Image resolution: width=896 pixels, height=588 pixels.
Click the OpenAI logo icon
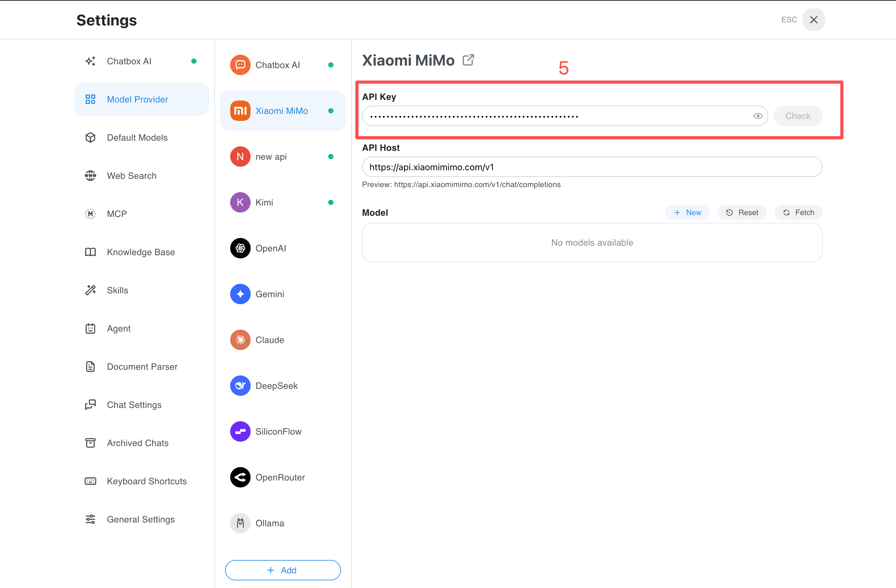click(x=240, y=248)
